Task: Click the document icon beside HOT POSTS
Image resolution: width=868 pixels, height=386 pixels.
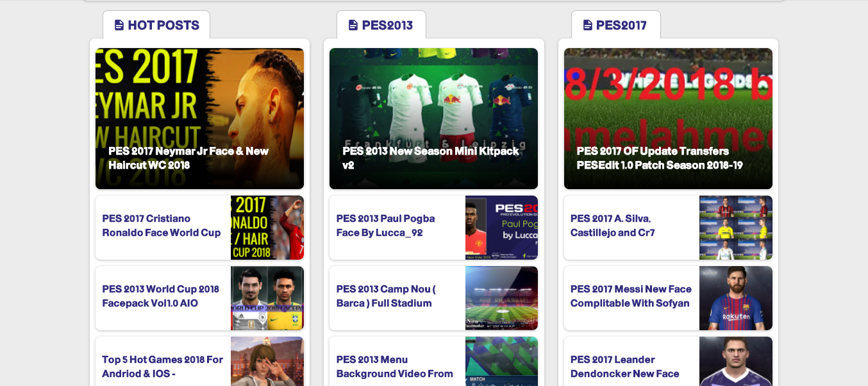Action: pos(119,25)
